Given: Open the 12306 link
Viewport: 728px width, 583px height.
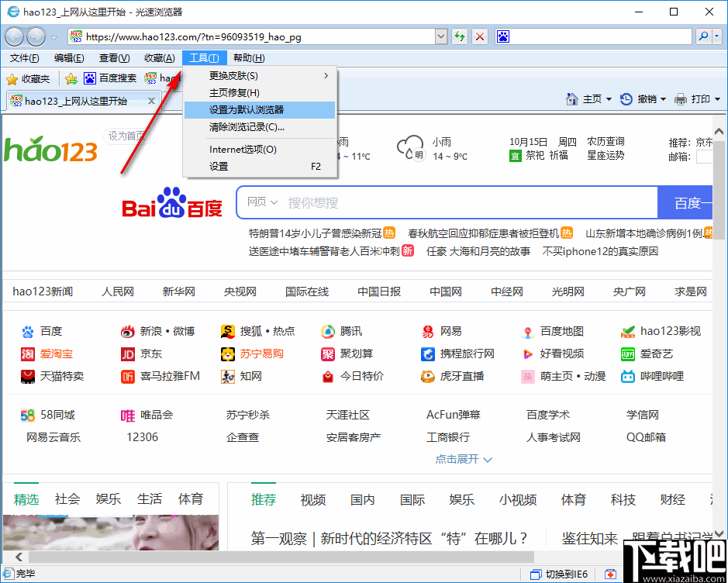Looking at the screenshot, I should pos(142,437).
